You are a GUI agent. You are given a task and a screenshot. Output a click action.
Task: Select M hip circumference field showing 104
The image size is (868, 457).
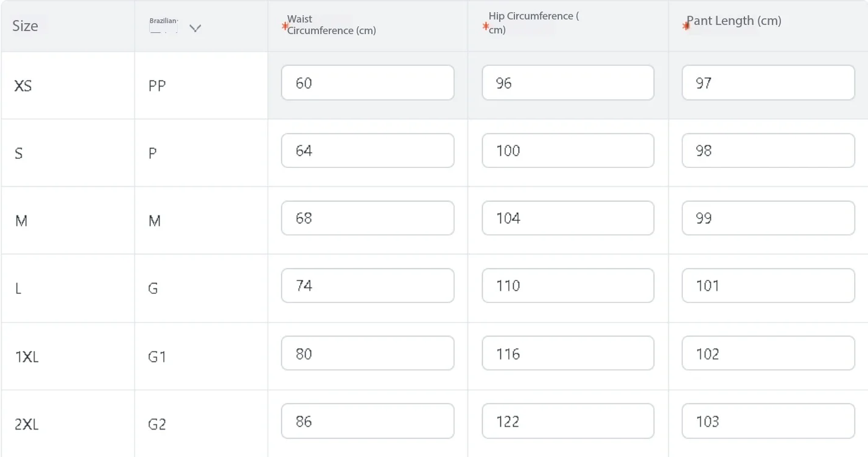pos(568,218)
